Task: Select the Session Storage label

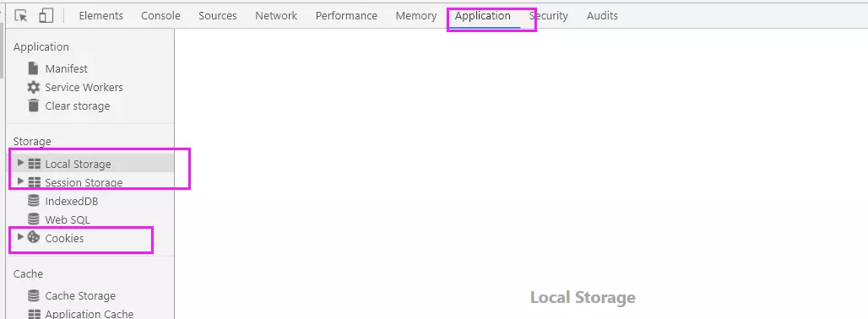Action: (x=84, y=182)
